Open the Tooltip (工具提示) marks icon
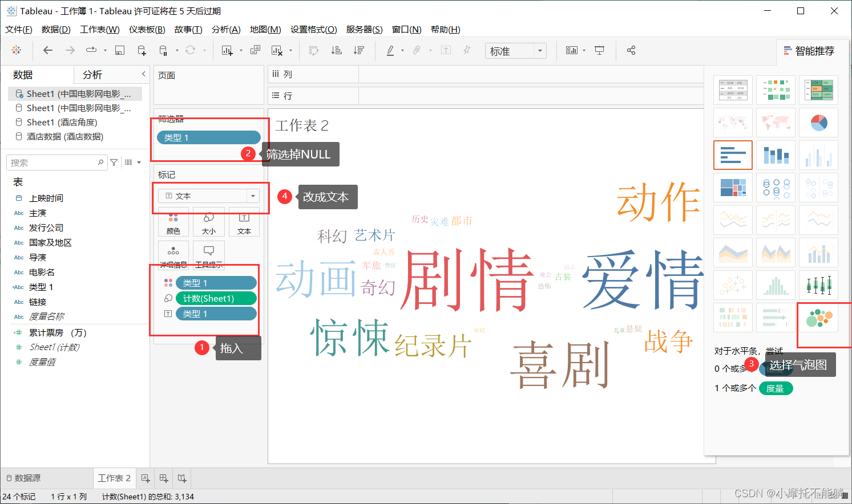This screenshot has height=504, width=852. click(209, 251)
